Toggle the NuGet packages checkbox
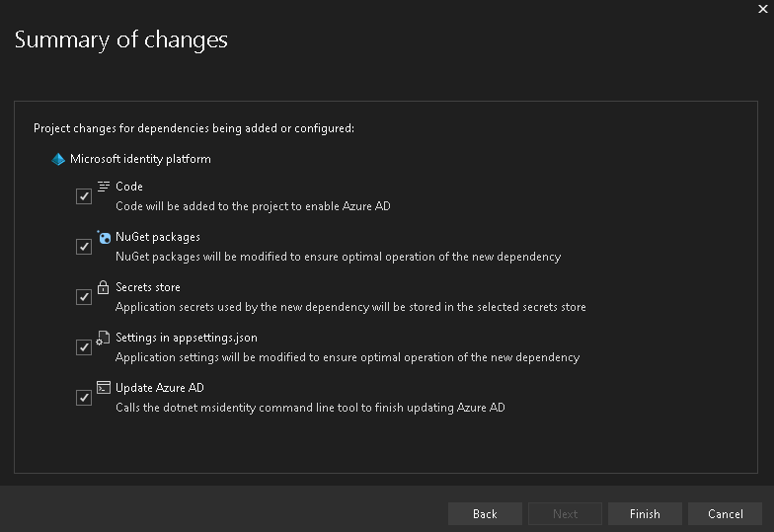774x532 pixels. pyautogui.click(x=84, y=247)
